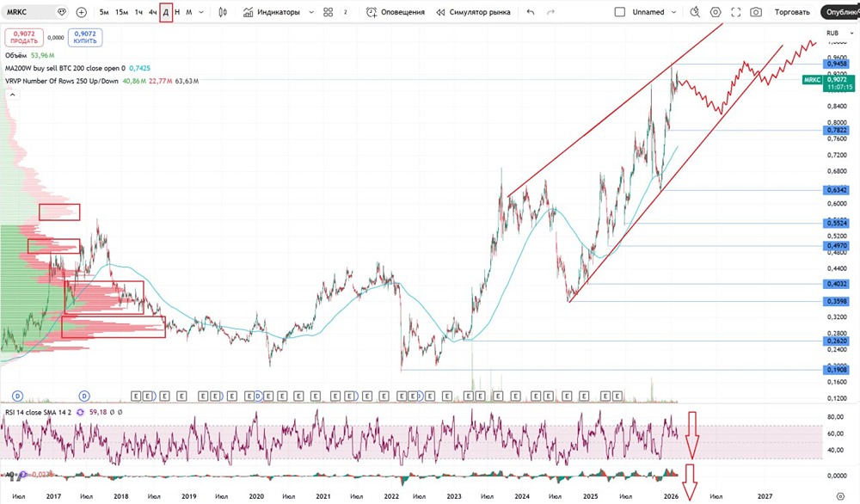Collapse the indicator legend with the chevron arrow
This screenshot has width=860, height=504.
pos(12,95)
